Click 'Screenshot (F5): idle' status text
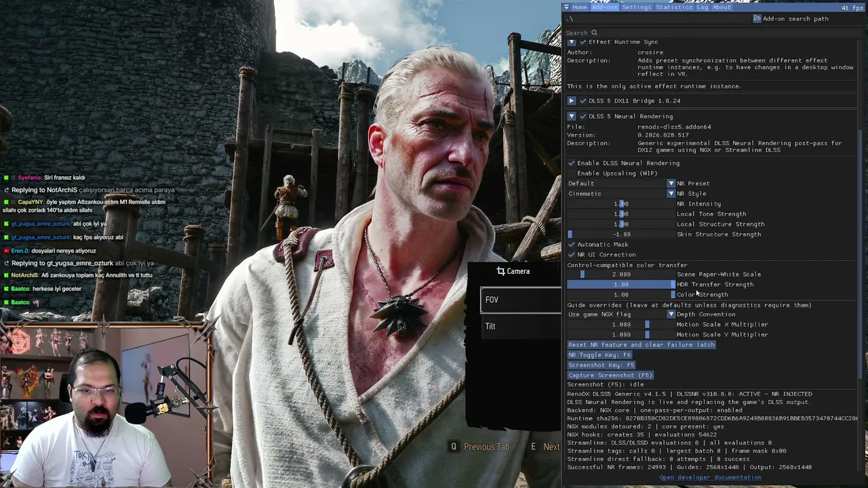Screen dimensions: 868x488 tap(606, 385)
